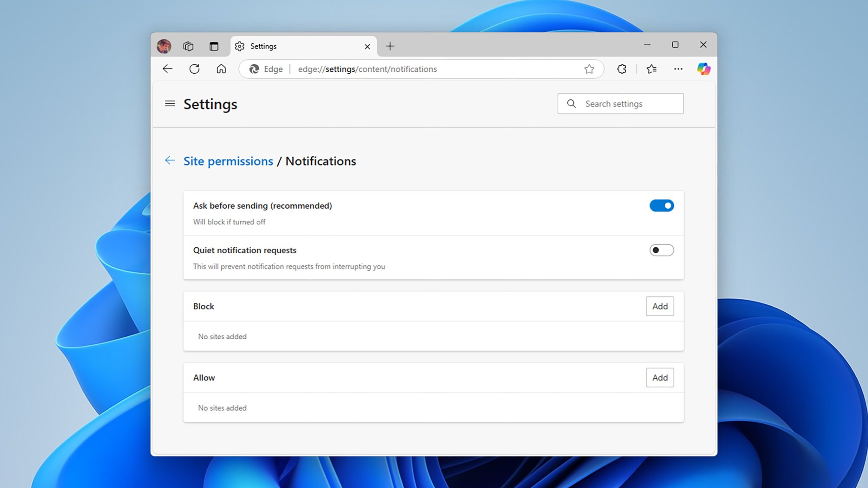868x488 pixels.
Task: Add a site to Block list
Action: [660, 306]
